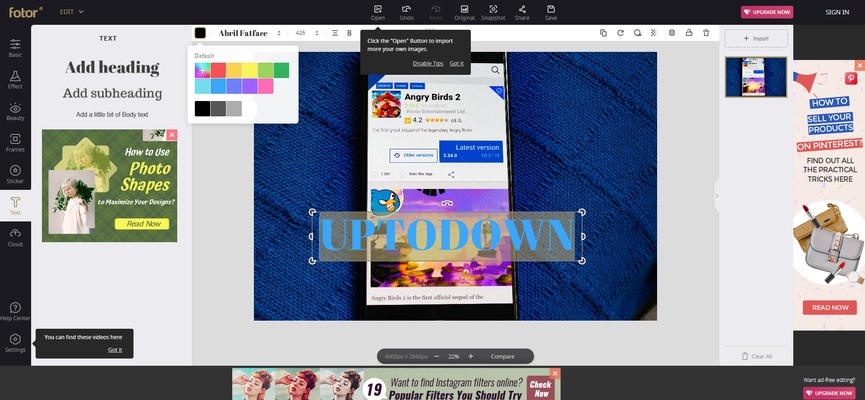Delete the text with trash icon
The width and height of the screenshot is (865, 400).
coord(706,33)
